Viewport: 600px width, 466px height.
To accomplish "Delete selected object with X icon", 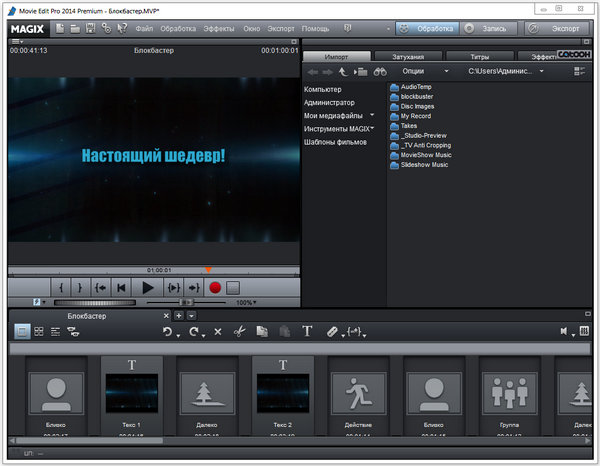I will pos(218,331).
